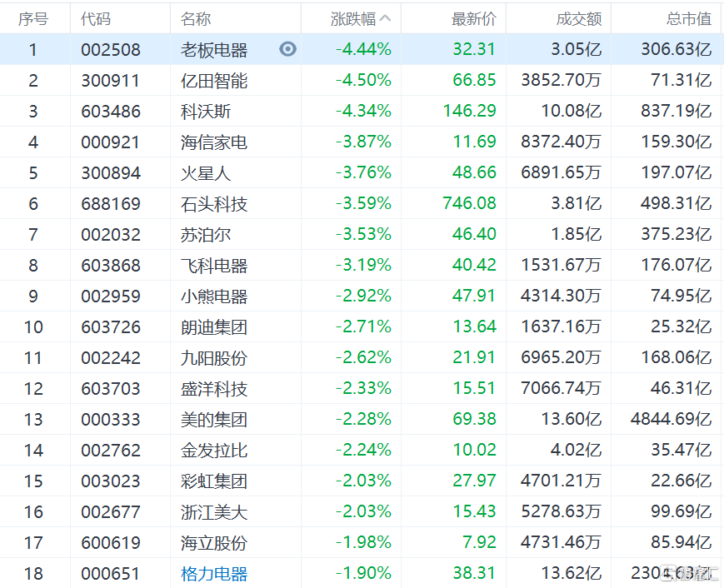The height and width of the screenshot is (588, 724).
Task: Click the 海立股份 stock name
Action: (214, 543)
